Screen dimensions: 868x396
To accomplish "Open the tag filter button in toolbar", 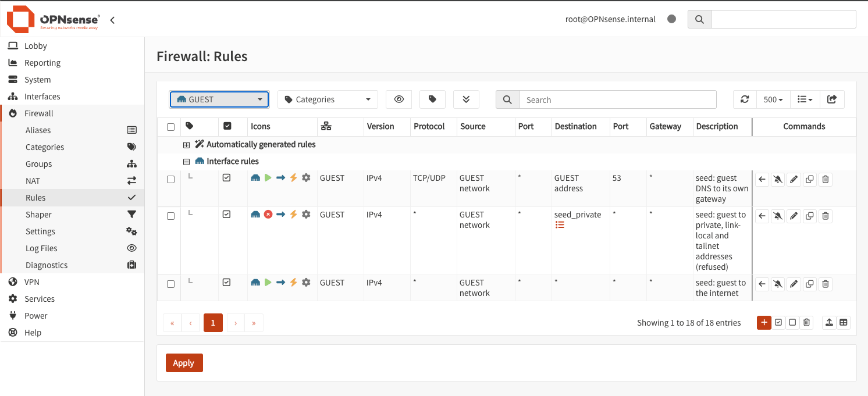I will pos(432,99).
